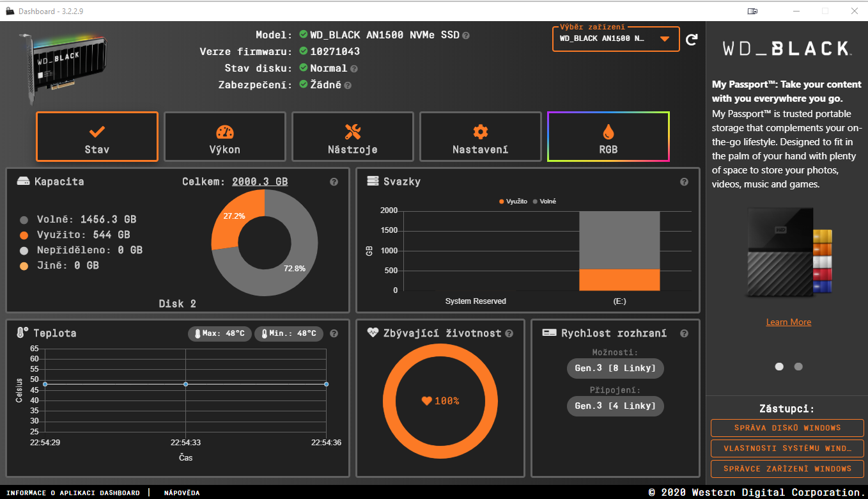Open Vlastnosti systému Wind... shortcut

pyautogui.click(x=787, y=448)
